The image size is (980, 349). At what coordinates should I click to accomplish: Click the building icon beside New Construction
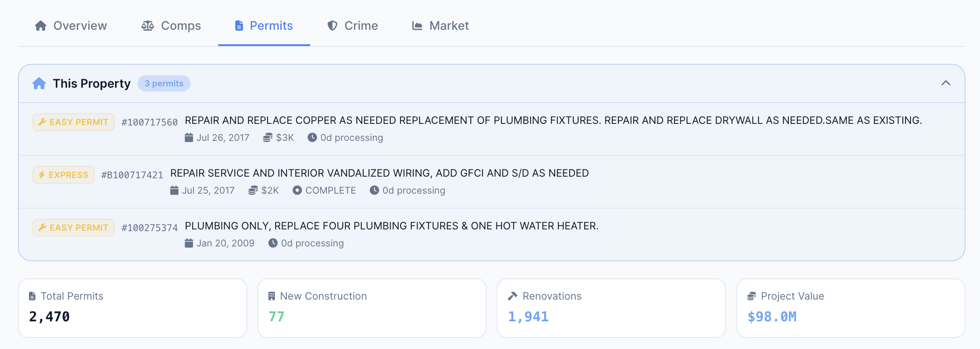click(x=272, y=296)
